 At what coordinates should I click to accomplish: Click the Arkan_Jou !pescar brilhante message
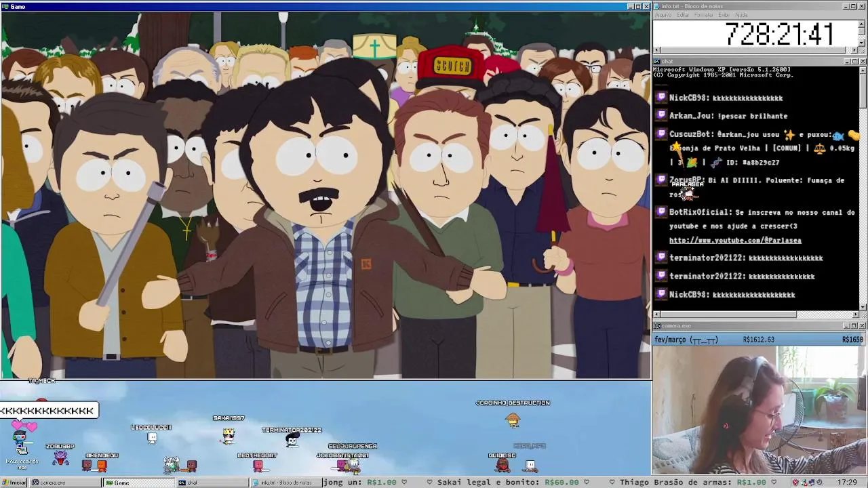pyautogui.click(x=728, y=116)
